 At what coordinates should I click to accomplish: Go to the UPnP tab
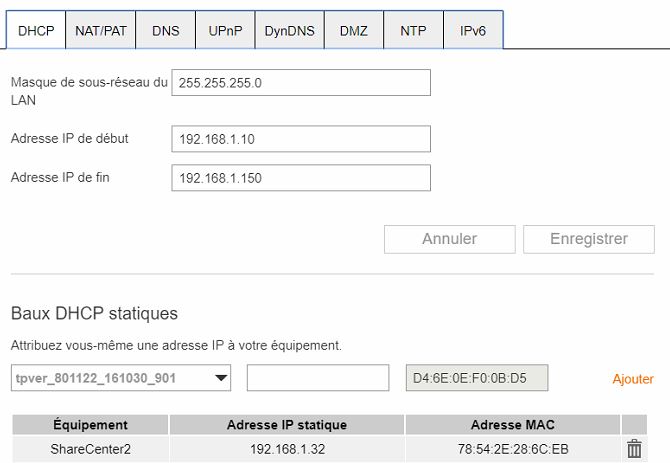(x=225, y=31)
